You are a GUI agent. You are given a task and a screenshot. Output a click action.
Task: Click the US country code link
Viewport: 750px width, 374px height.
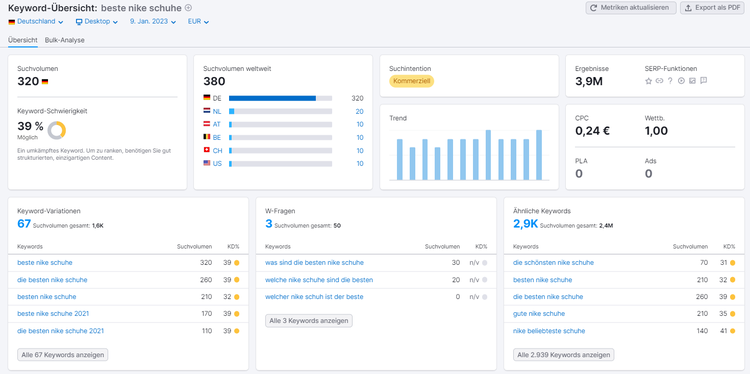coord(217,164)
